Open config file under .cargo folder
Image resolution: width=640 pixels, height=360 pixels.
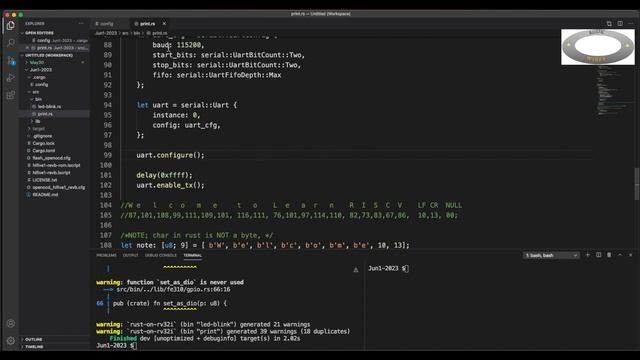click(x=41, y=84)
